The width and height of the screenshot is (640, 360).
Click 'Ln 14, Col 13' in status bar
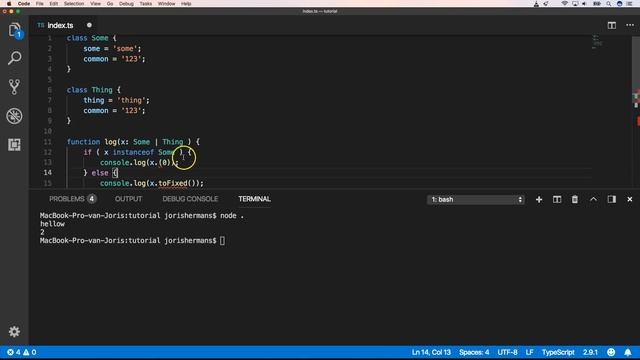point(431,352)
